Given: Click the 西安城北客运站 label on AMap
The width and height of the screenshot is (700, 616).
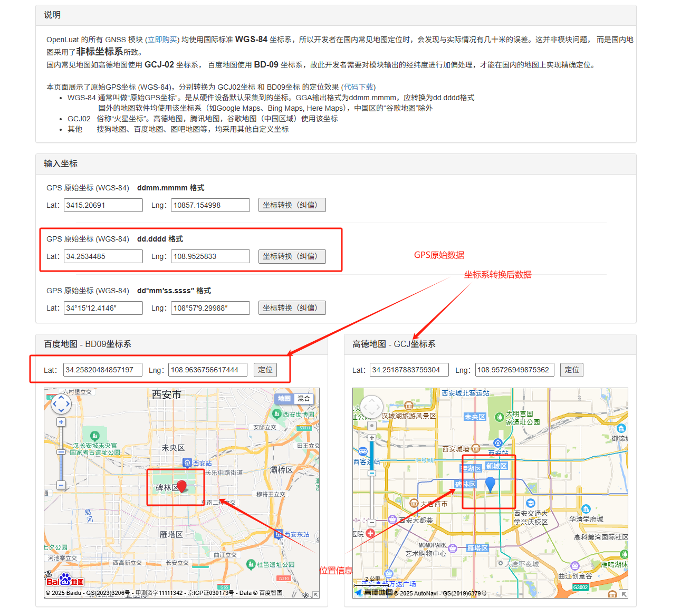Looking at the screenshot, I should tap(465, 393).
